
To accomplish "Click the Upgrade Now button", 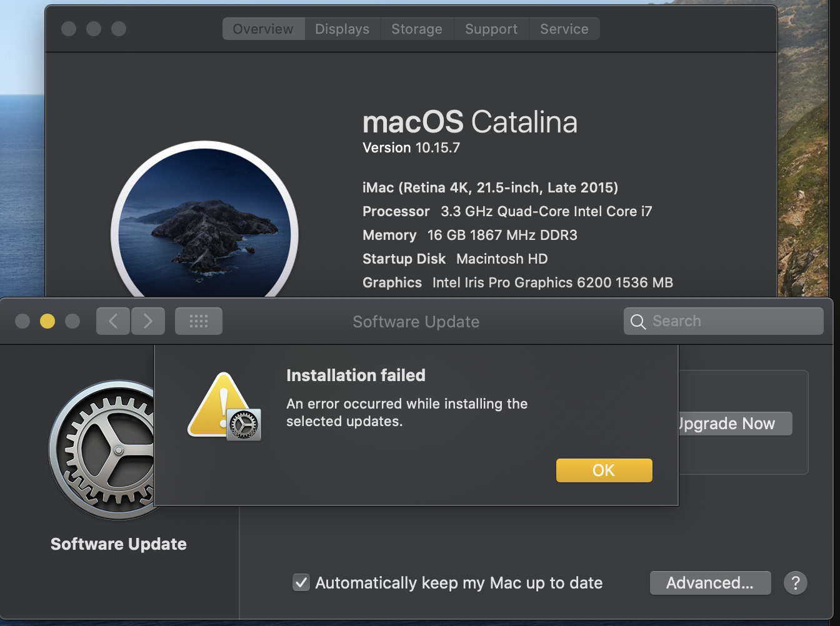I will (736, 424).
